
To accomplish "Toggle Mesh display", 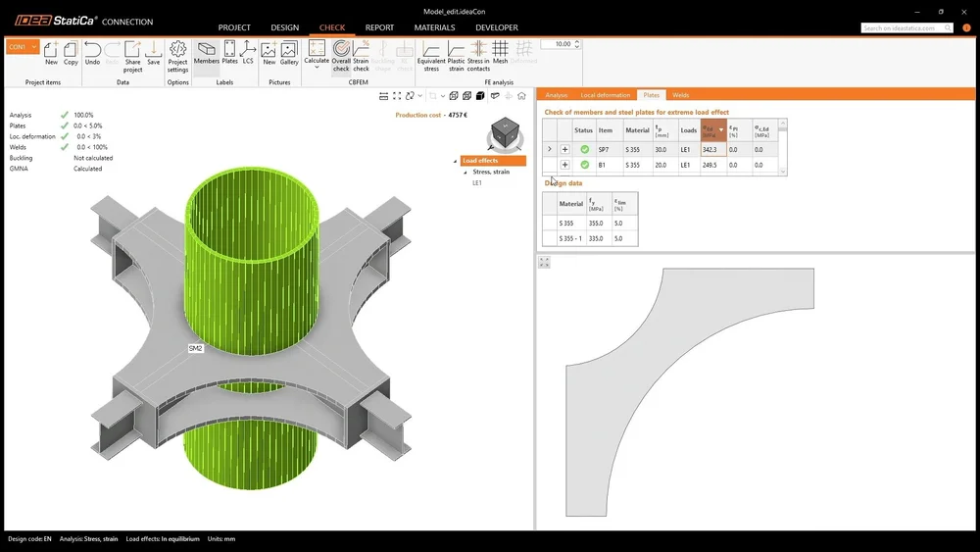I will click(x=500, y=53).
